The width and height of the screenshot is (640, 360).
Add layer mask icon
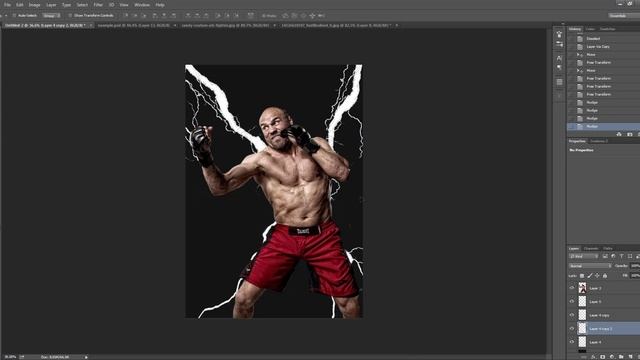(x=602, y=357)
